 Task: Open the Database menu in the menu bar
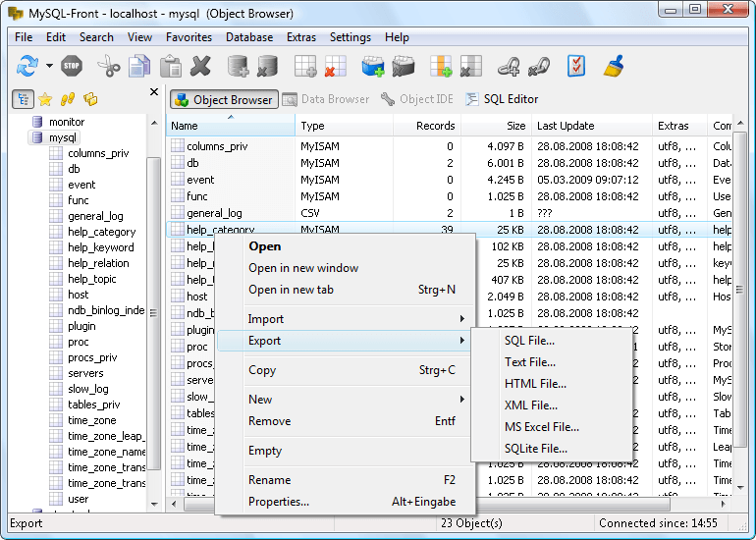[249, 37]
